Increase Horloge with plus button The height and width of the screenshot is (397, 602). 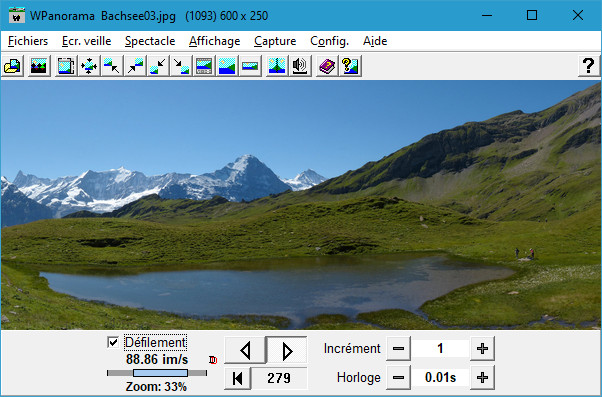(x=482, y=378)
